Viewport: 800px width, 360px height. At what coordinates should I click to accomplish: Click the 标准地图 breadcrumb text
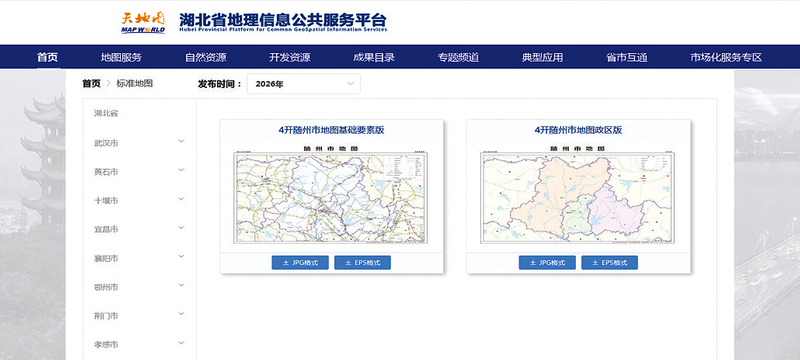pyautogui.click(x=134, y=84)
